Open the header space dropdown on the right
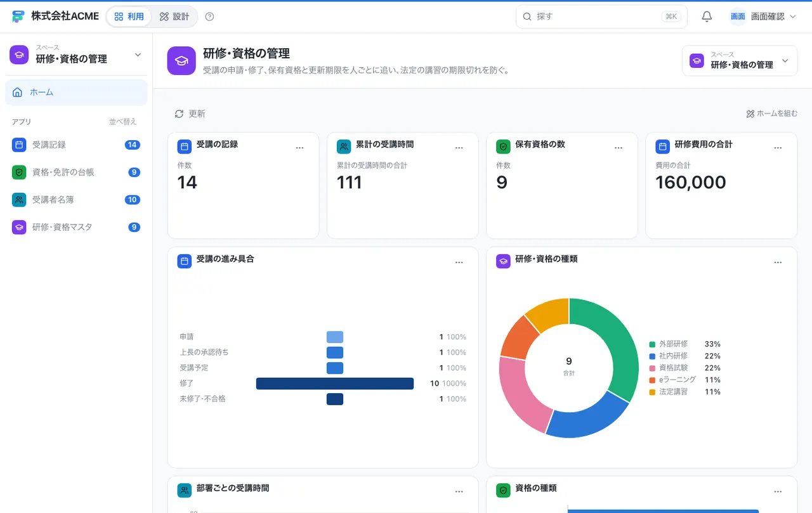Viewport: 812px width, 513px height. (740, 61)
